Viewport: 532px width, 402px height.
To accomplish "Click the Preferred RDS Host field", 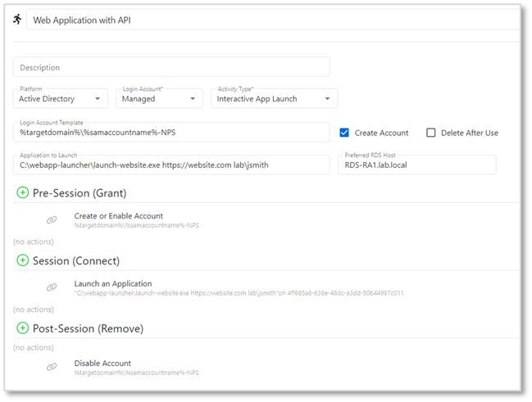I will 416,165.
